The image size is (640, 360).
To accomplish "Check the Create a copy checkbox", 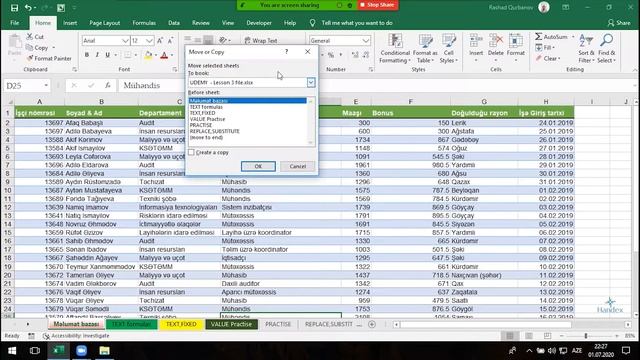I will [x=191, y=152].
